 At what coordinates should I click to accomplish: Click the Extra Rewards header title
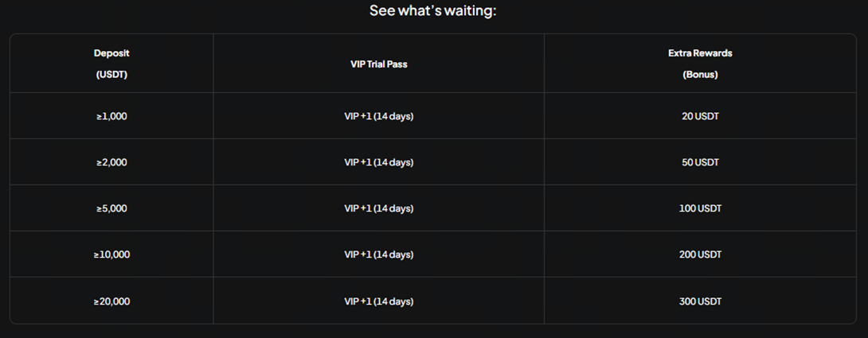[x=700, y=53]
